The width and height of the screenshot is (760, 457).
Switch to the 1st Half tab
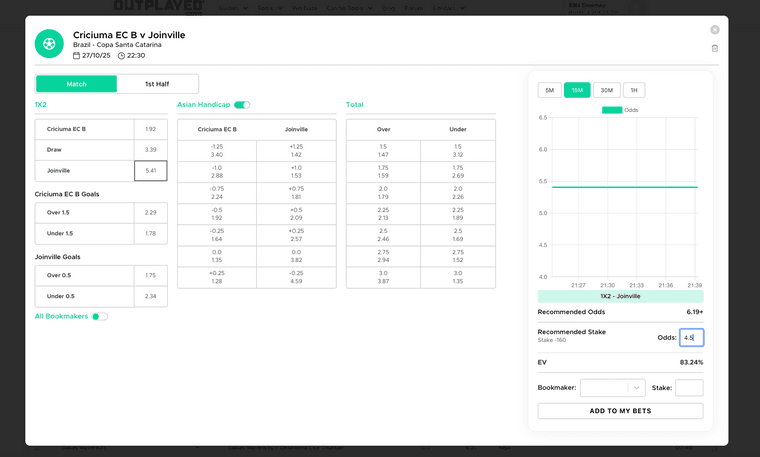click(158, 84)
